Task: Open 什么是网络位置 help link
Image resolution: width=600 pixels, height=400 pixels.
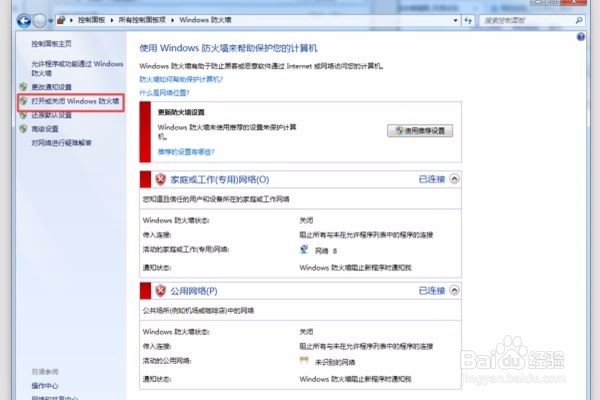Action: pos(165,93)
